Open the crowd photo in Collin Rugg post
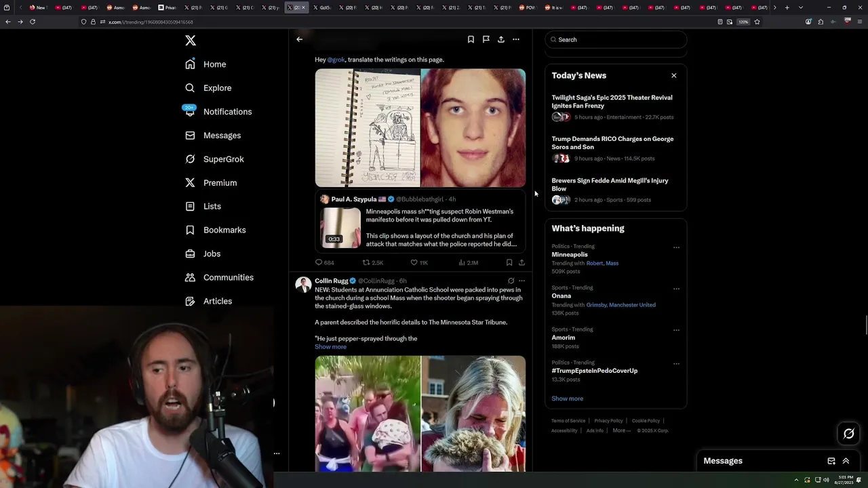The height and width of the screenshot is (488, 868). coord(368,413)
